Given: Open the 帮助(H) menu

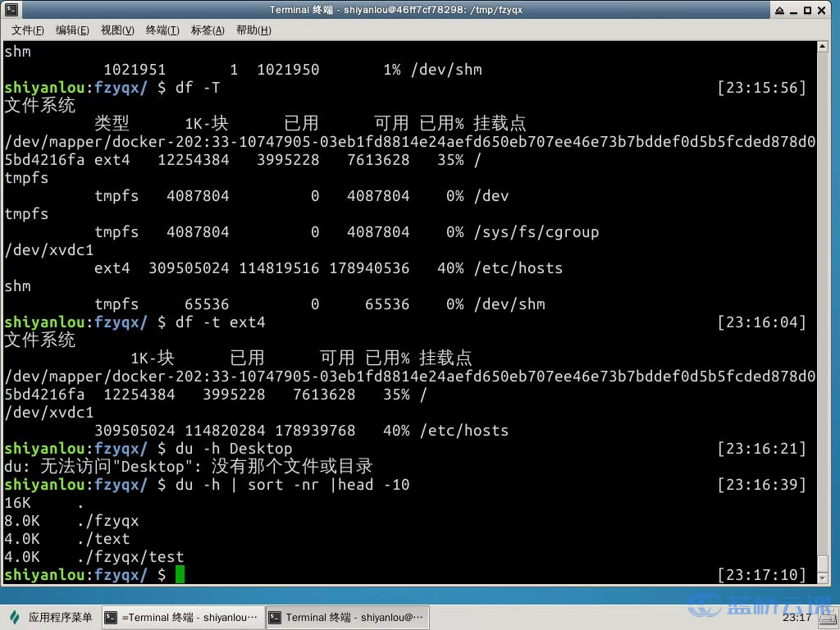Looking at the screenshot, I should click(x=254, y=30).
